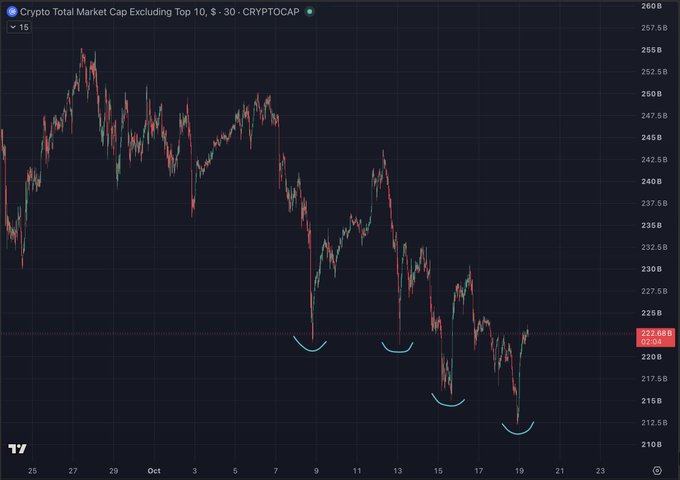Click the 245B price axis value

click(x=651, y=137)
